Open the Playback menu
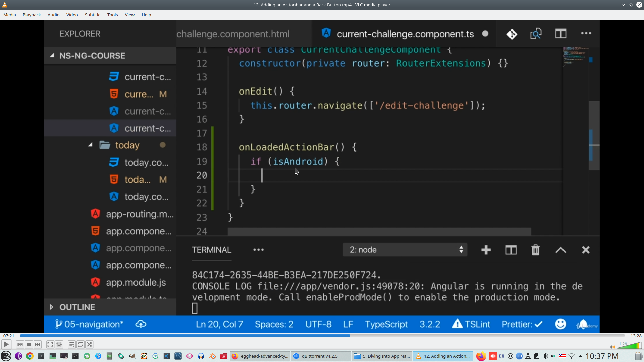This screenshot has width=644, height=362. click(32, 15)
